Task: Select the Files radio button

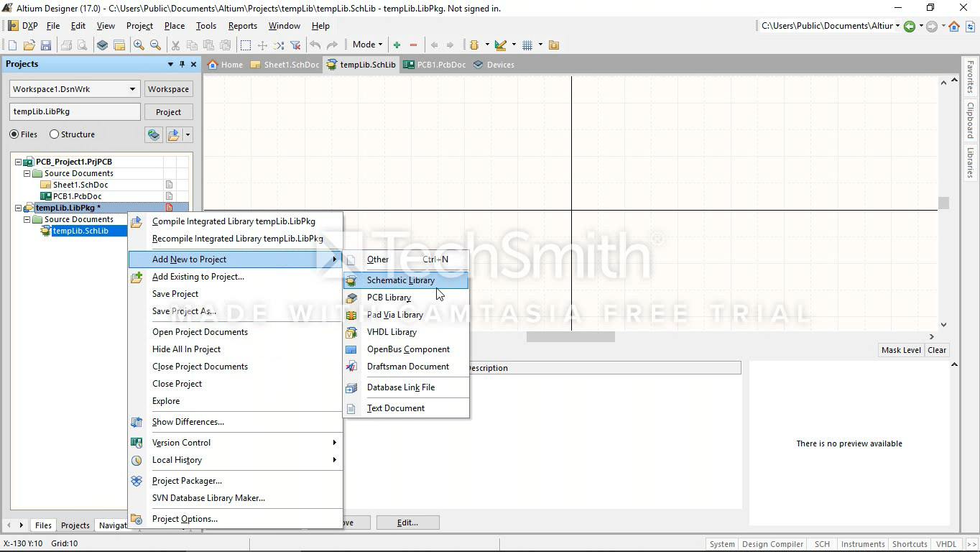Action: click(x=14, y=134)
